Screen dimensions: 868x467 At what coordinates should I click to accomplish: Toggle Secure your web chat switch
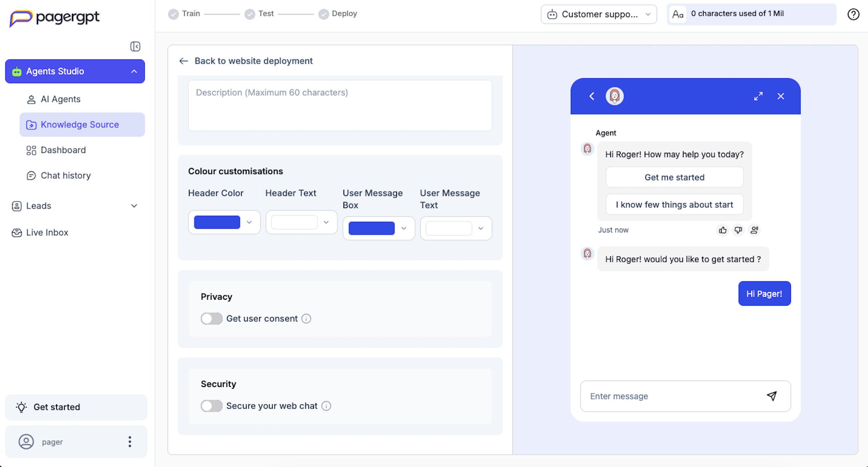[x=211, y=406]
